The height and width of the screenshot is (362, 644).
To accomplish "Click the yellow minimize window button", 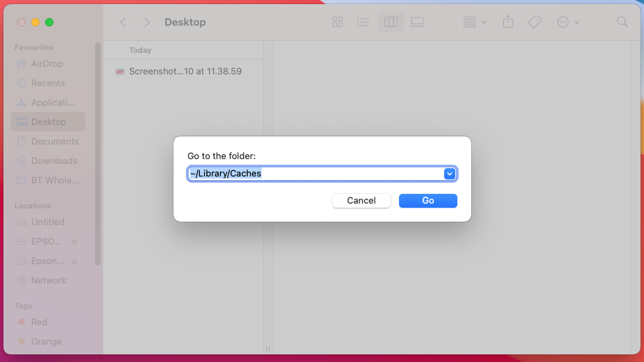I will [x=35, y=22].
